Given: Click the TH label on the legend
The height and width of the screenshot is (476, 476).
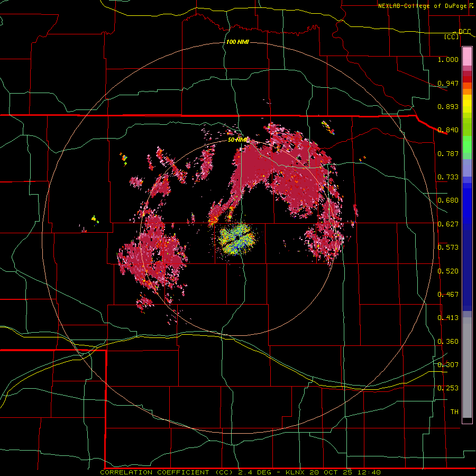Looking at the screenshot, I should [454, 412].
